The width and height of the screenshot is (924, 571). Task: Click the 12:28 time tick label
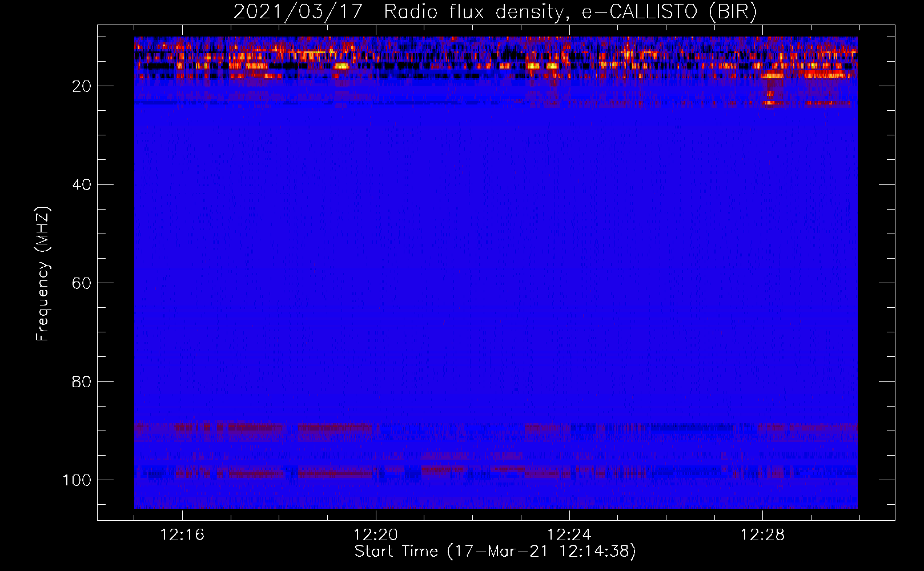[x=763, y=535]
